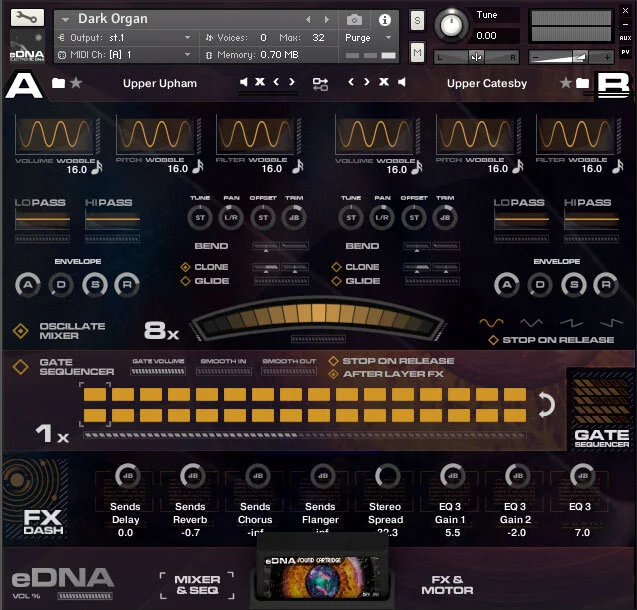The width and height of the screenshot is (637, 610).
Task: Expand the Dark Organ instrument dropdown
Action: (65, 19)
